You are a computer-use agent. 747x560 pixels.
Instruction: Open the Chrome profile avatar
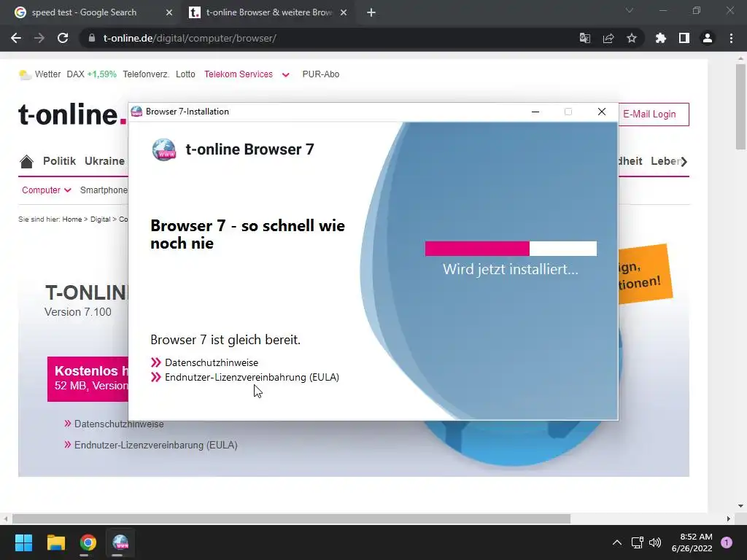(708, 38)
